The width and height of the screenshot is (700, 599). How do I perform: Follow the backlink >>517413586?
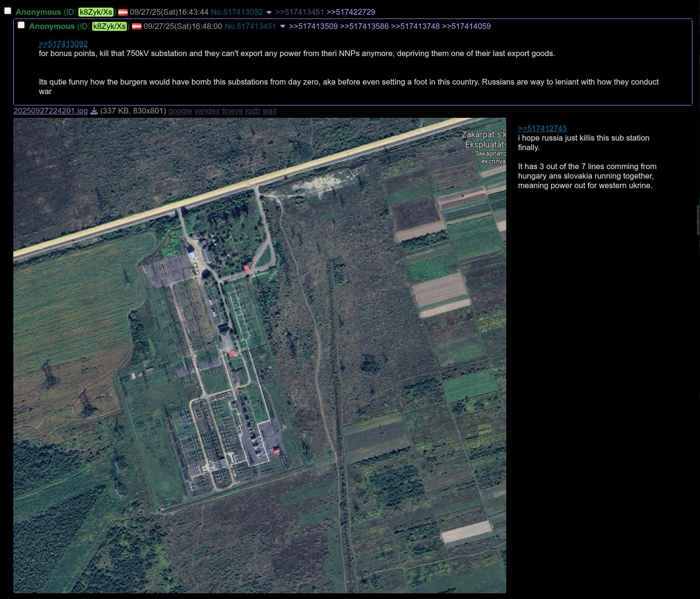(x=364, y=26)
